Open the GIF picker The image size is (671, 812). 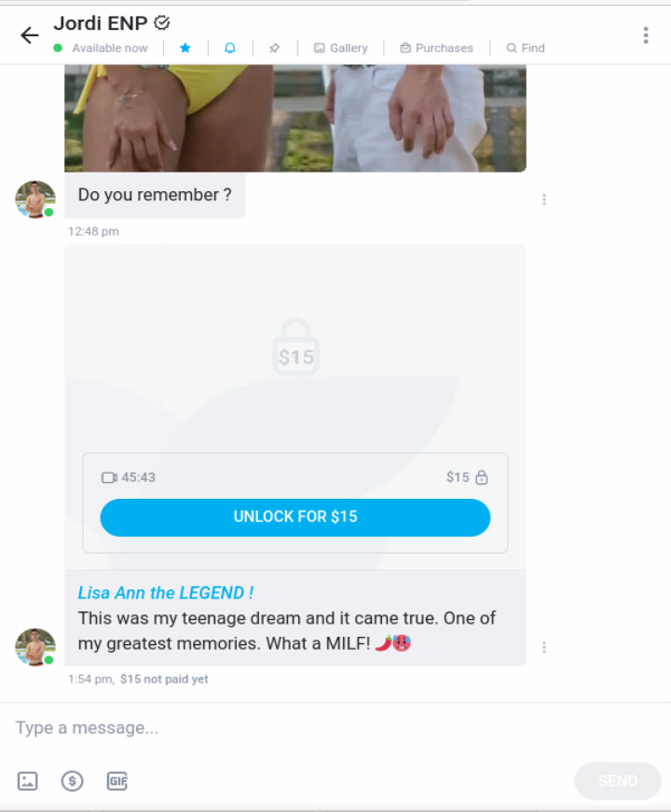pyautogui.click(x=117, y=781)
